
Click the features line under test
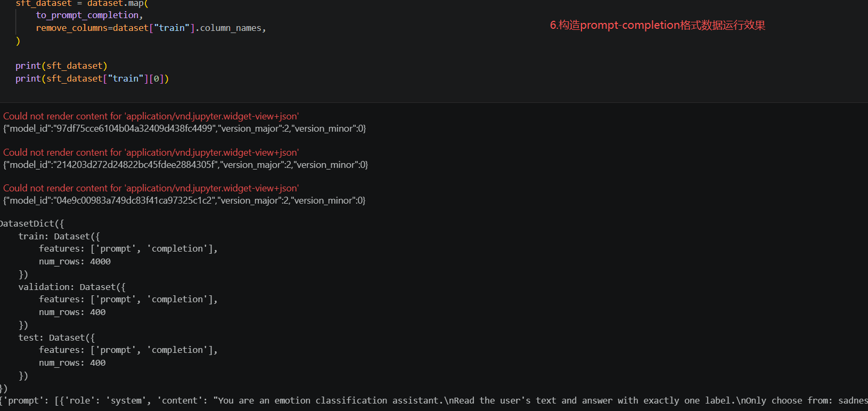[128, 350]
